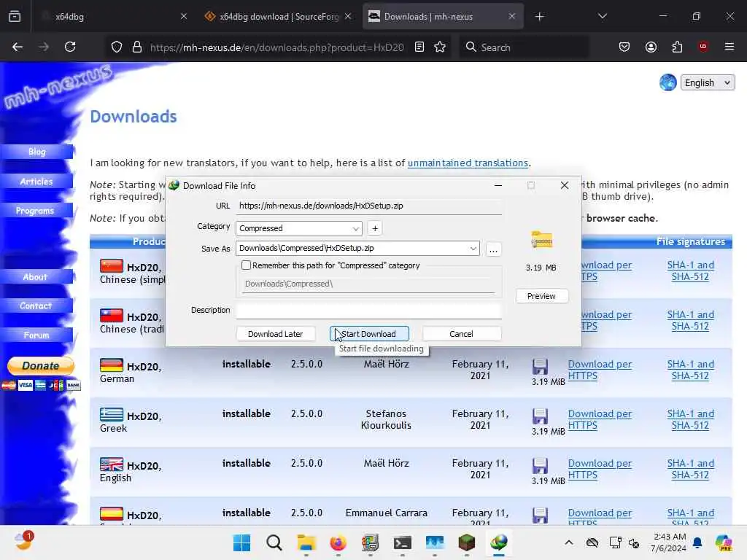Switch to x64dbg download SourceForge tab
The height and width of the screenshot is (560, 747).
coord(278,16)
